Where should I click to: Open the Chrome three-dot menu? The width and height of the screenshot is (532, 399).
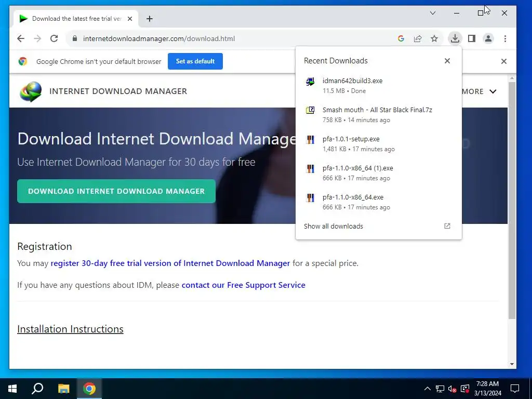click(x=505, y=38)
